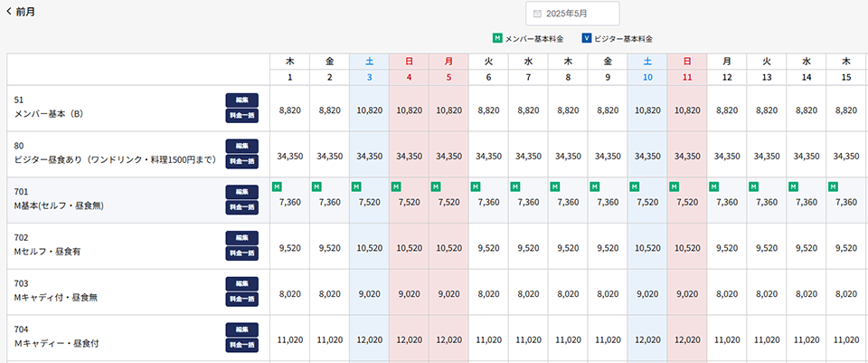868x363 pixels.
Task: Open the 2025年5月 month picker
Action: pos(573,14)
